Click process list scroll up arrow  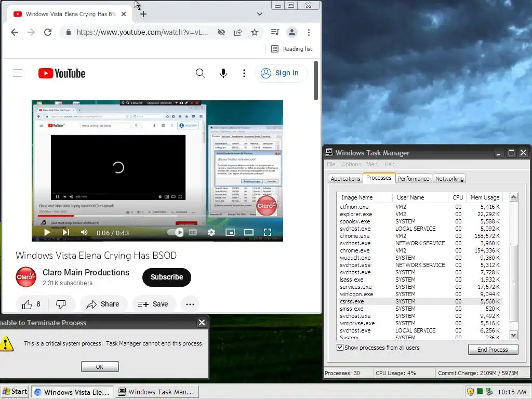[x=514, y=197]
